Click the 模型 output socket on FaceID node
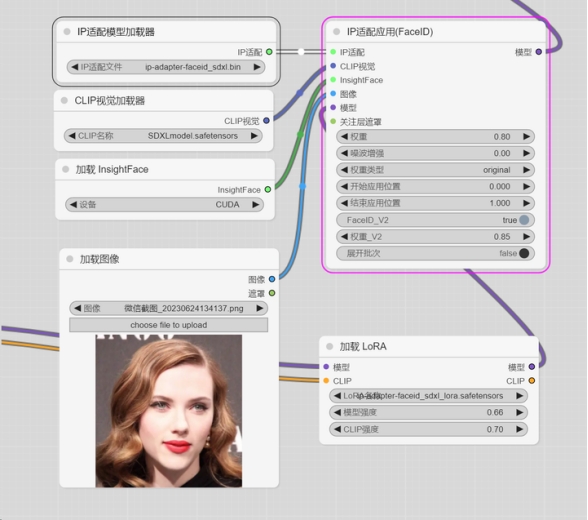 pos(538,52)
